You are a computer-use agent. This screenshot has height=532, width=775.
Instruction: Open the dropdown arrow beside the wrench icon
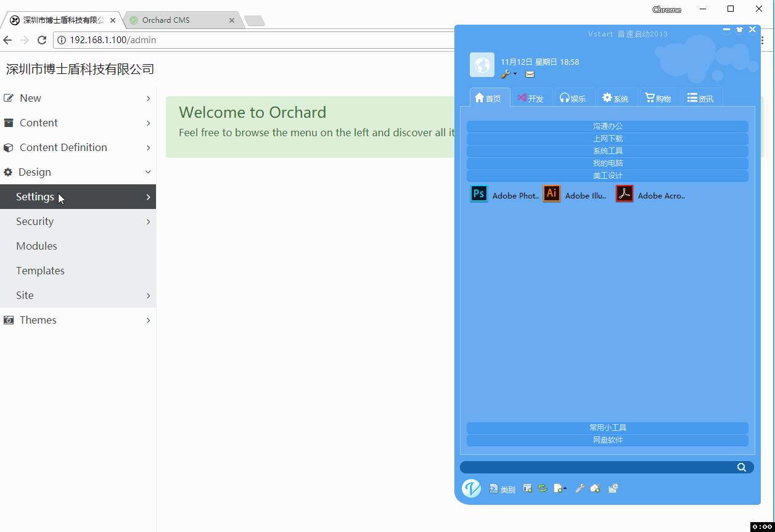pyautogui.click(x=515, y=74)
